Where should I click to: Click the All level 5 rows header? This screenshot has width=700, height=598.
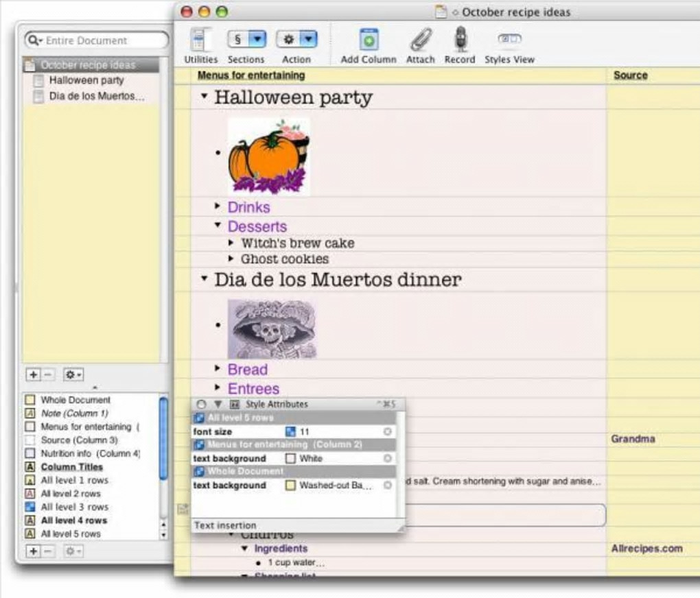294,418
